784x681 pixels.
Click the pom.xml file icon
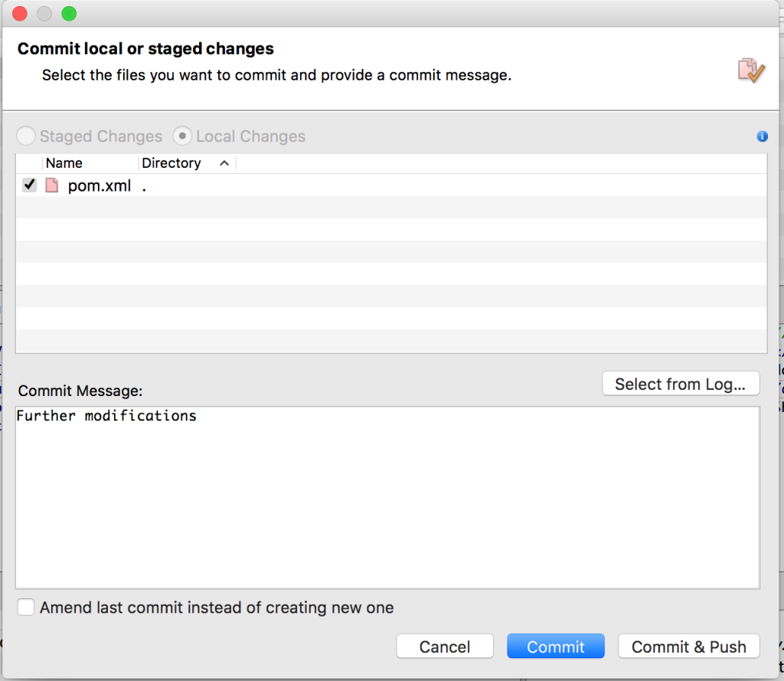point(51,185)
